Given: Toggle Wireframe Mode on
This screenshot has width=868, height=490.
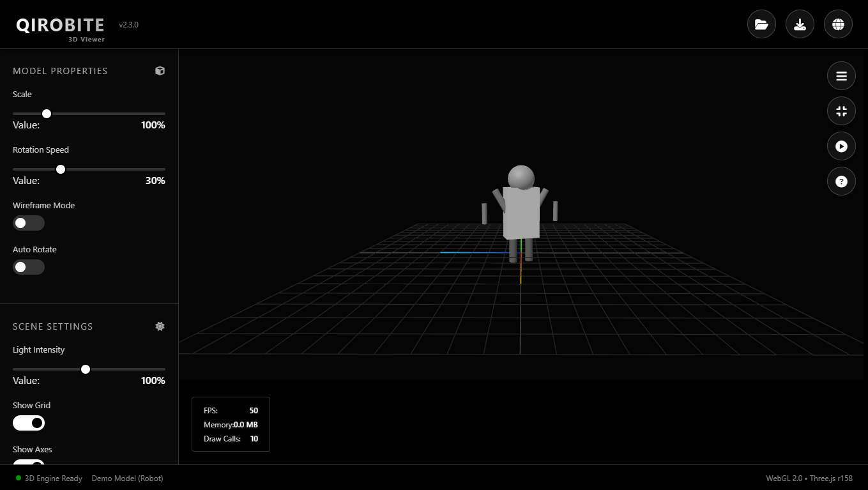Looking at the screenshot, I should point(29,223).
